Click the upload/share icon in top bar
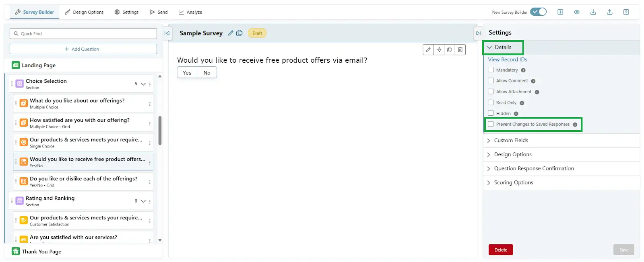Image resolution: width=644 pixels, height=262 pixels. click(609, 12)
